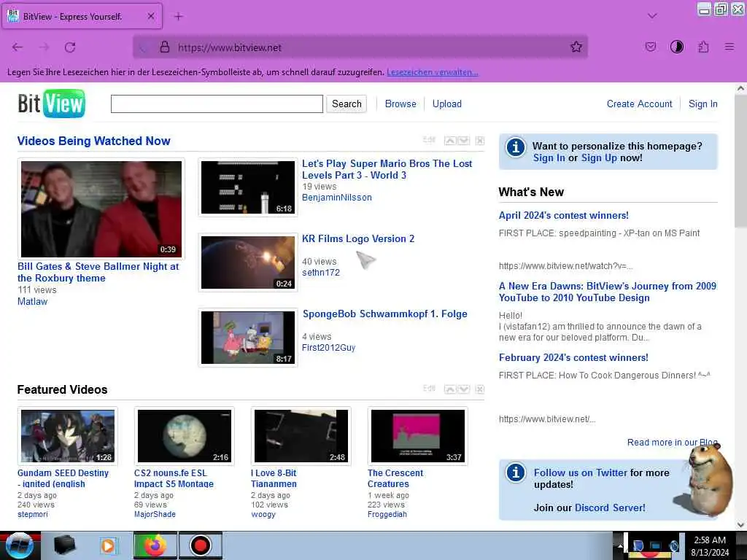Go back using the browser back arrow
This screenshot has height=560, width=747.
[18, 47]
